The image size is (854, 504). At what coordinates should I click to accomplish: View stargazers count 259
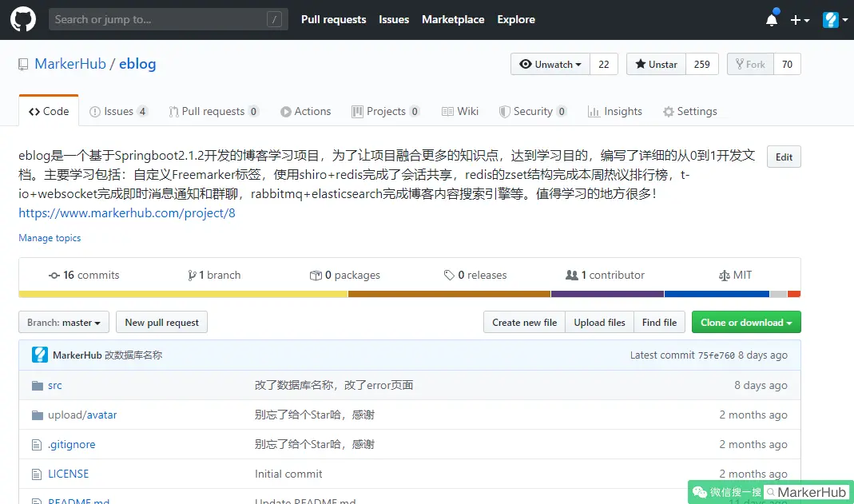tap(701, 64)
